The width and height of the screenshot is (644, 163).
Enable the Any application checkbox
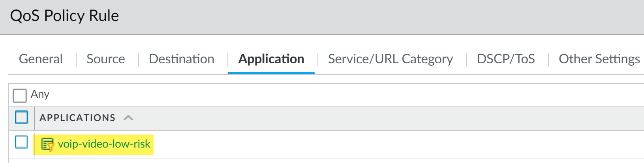pos(19,95)
